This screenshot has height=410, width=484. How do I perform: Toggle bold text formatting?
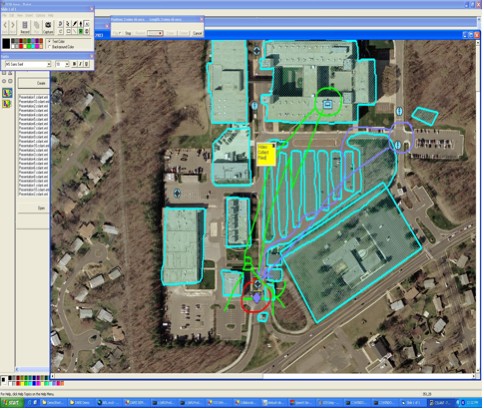pyautogui.click(x=74, y=64)
